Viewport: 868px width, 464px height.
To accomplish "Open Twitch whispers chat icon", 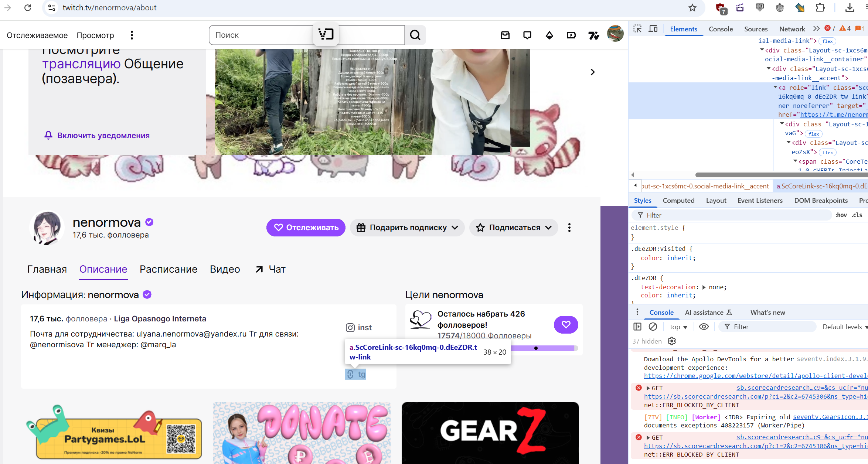I will 527,35.
